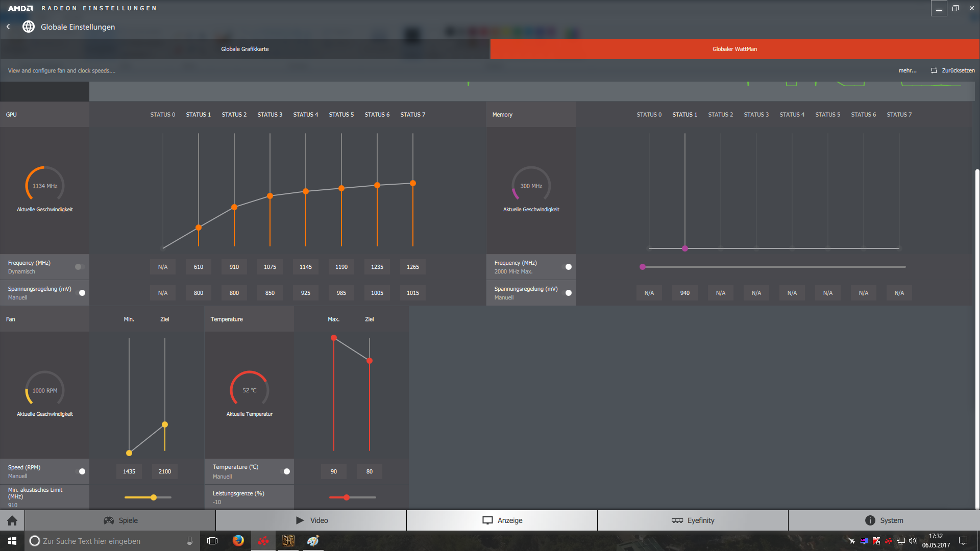
Task: Go to the Radeon home icon
Action: coord(12,520)
